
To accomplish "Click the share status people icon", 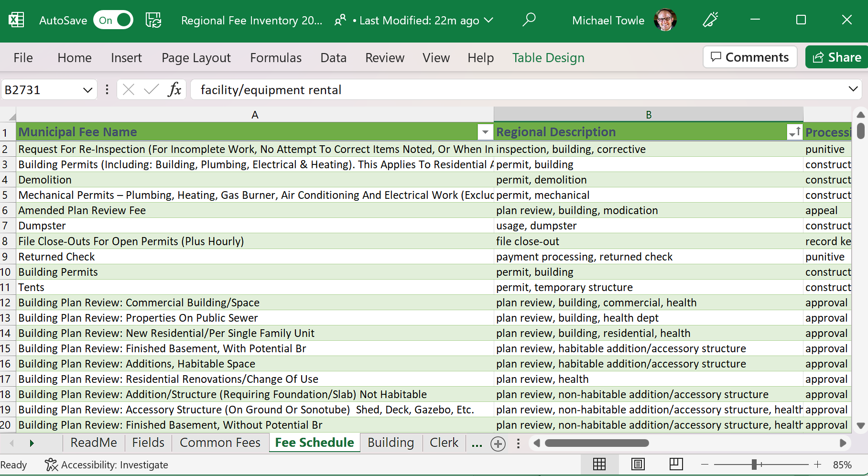I will [340, 20].
